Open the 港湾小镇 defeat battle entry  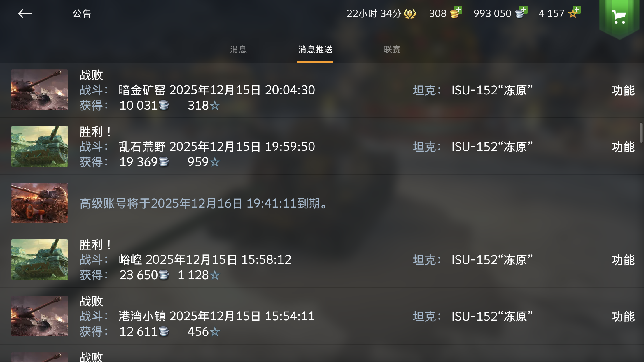[322, 316]
